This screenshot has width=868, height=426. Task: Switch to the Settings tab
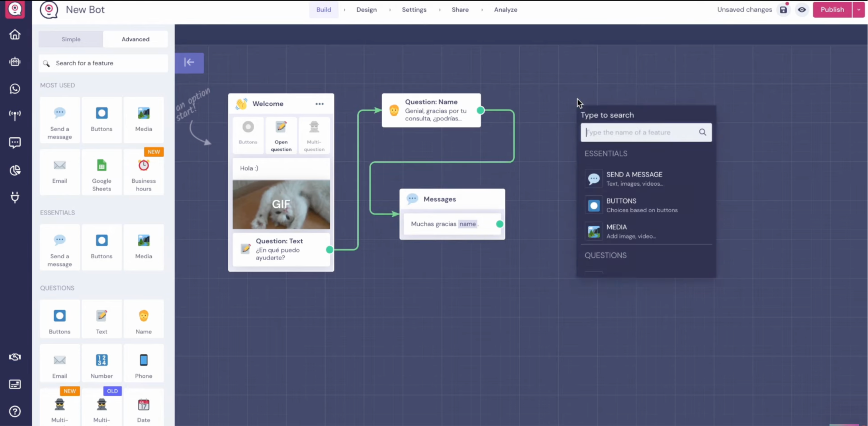click(414, 10)
